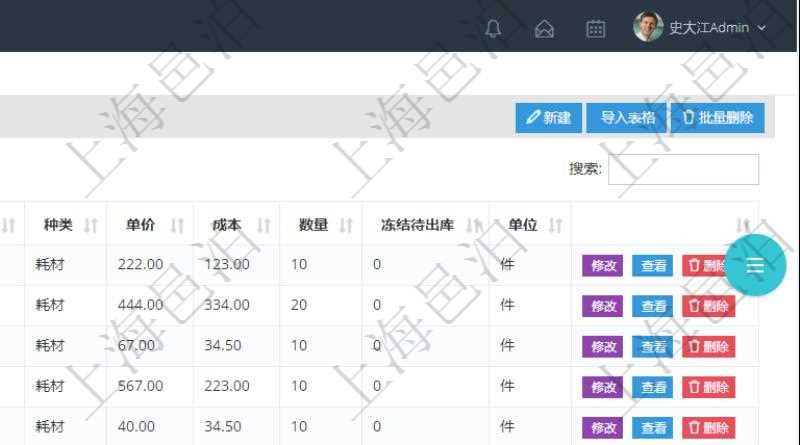
Task: Click sort arrows of the actions column
Action: tap(742, 225)
